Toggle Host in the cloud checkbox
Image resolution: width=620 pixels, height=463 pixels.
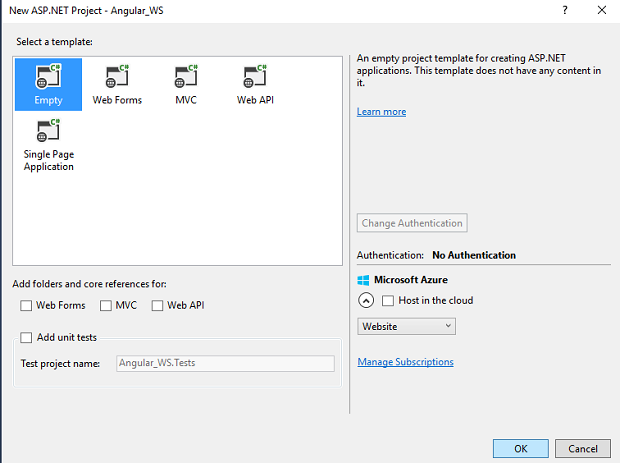388,300
